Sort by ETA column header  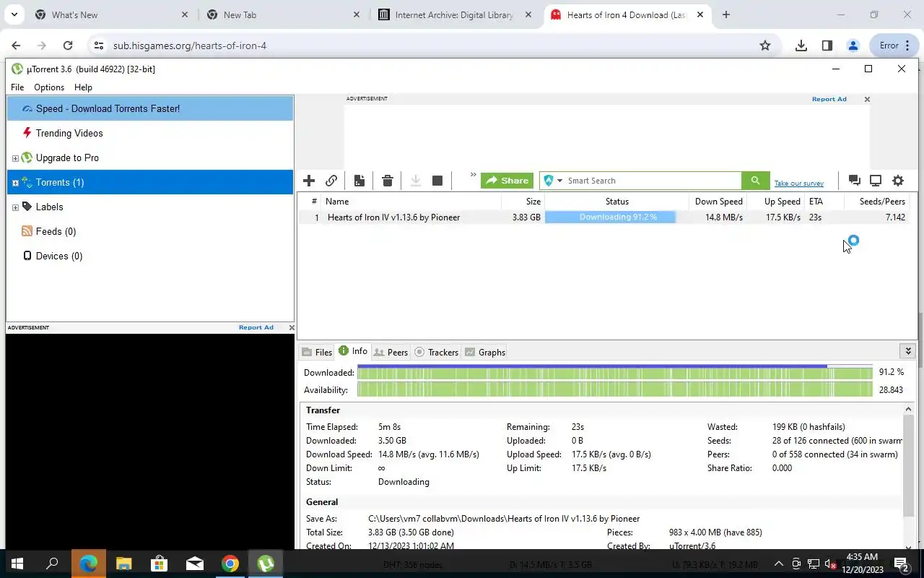click(824, 202)
